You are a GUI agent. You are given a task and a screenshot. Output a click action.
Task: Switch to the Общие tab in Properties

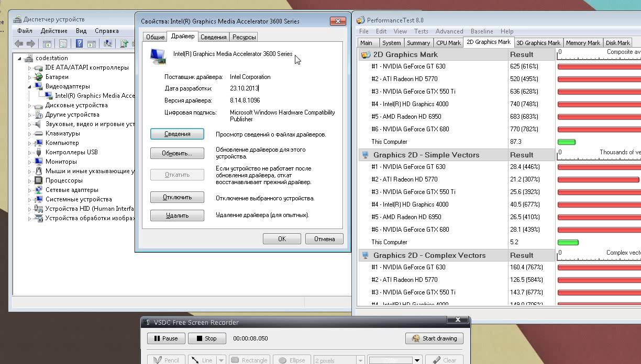pyautogui.click(x=155, y=37)
